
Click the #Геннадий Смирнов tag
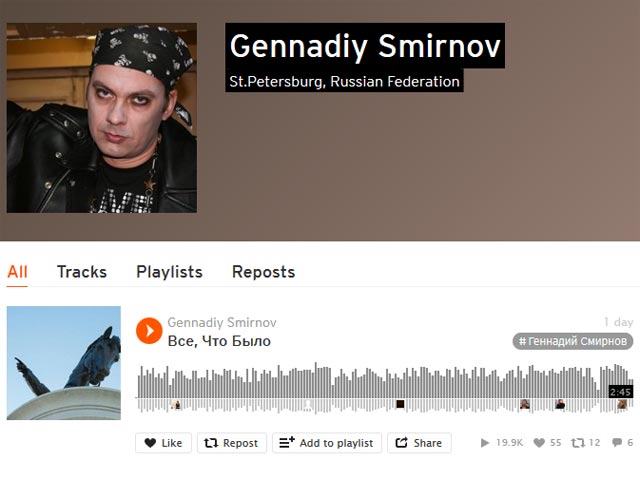[573, 341]
